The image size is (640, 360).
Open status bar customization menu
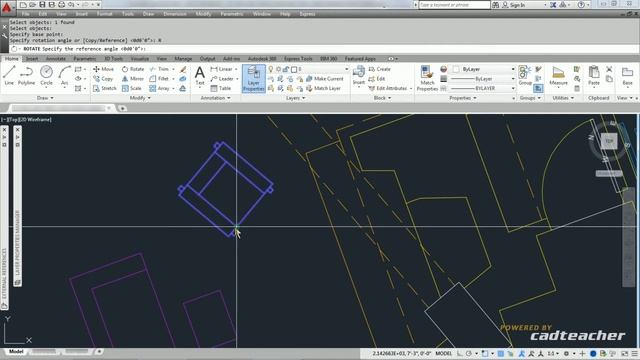coord(635,353)
